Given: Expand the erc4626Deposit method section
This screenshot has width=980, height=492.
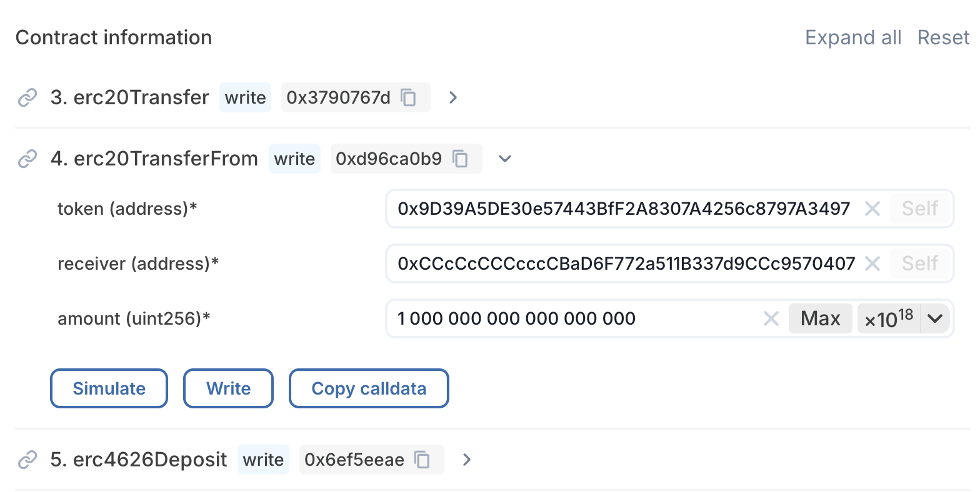Looking at the screenshot, I should click(467, 460).
